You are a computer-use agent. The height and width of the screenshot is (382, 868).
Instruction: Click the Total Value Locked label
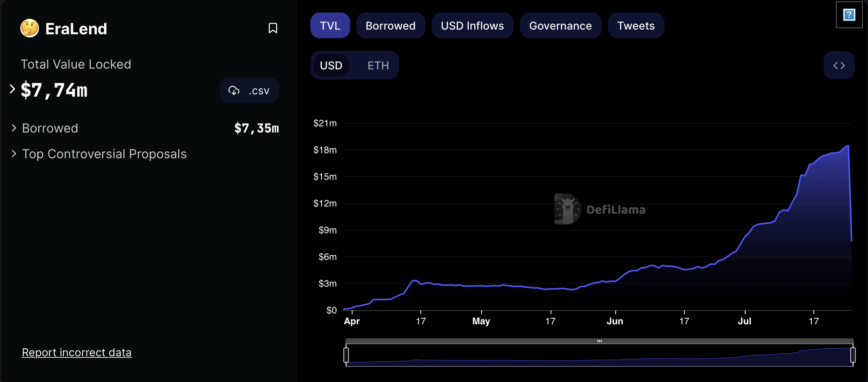pos(76,64)
